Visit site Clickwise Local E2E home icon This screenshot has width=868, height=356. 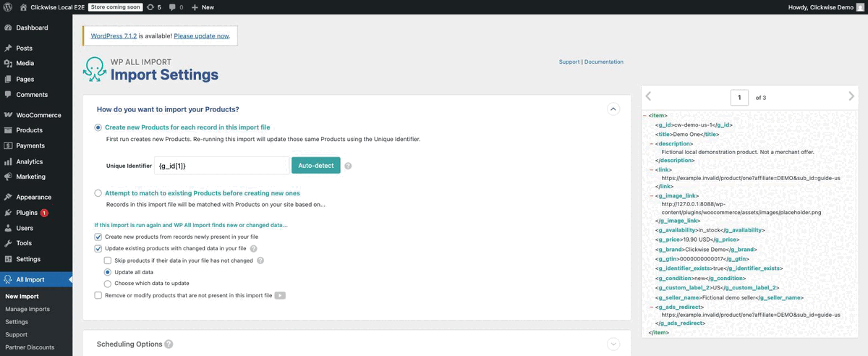point(24,7)
